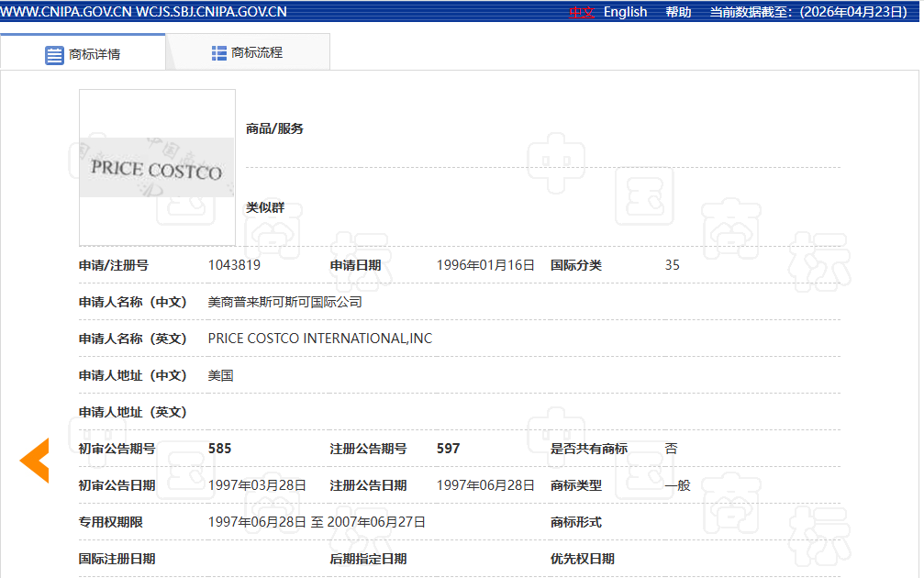Select preliminary announcement date 1997年03月28日
Screen dimensions: 924x578
pyautogui.click(x=257, y=485)
